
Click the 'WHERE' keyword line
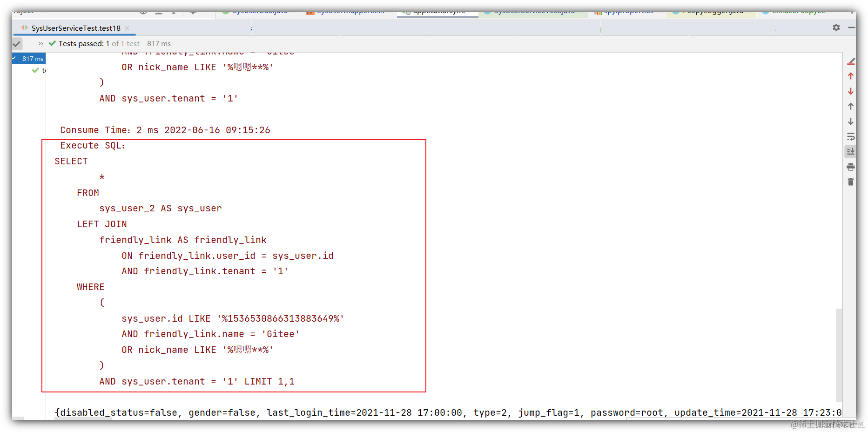click(91, 287)
